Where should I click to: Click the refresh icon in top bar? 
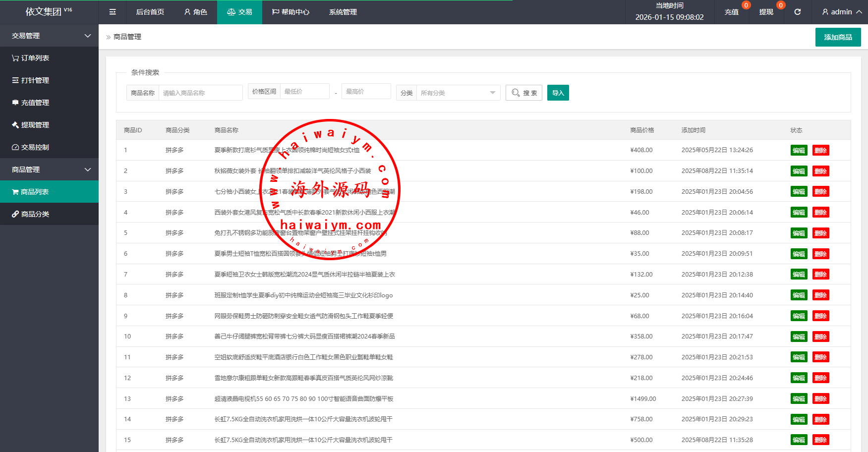(x=798, y=12)
